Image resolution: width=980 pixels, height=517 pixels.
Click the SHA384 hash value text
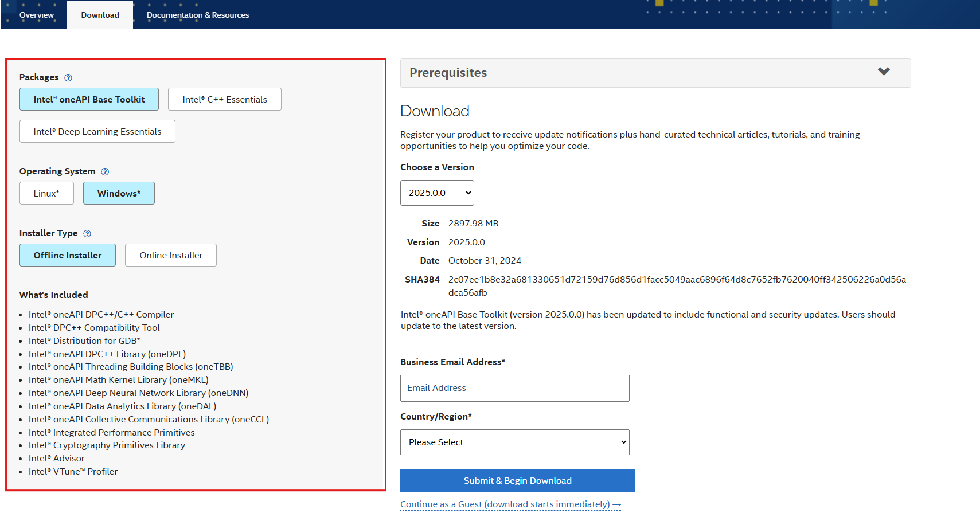click(x=677, y=286)
